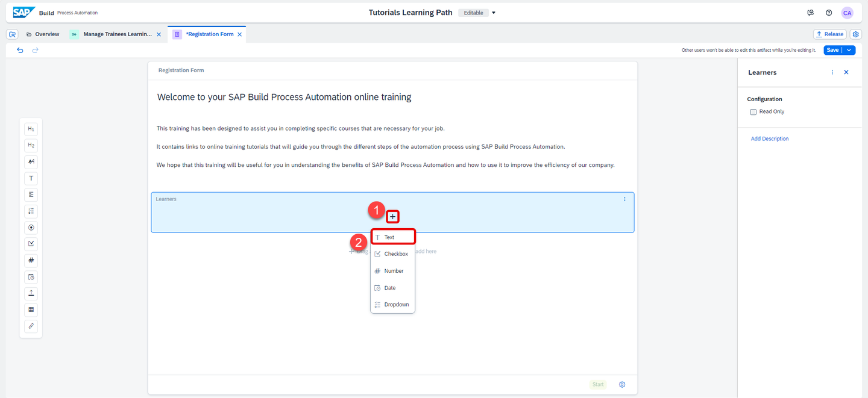
Task: Insert a Text input field from the palette
Action: 31,178
